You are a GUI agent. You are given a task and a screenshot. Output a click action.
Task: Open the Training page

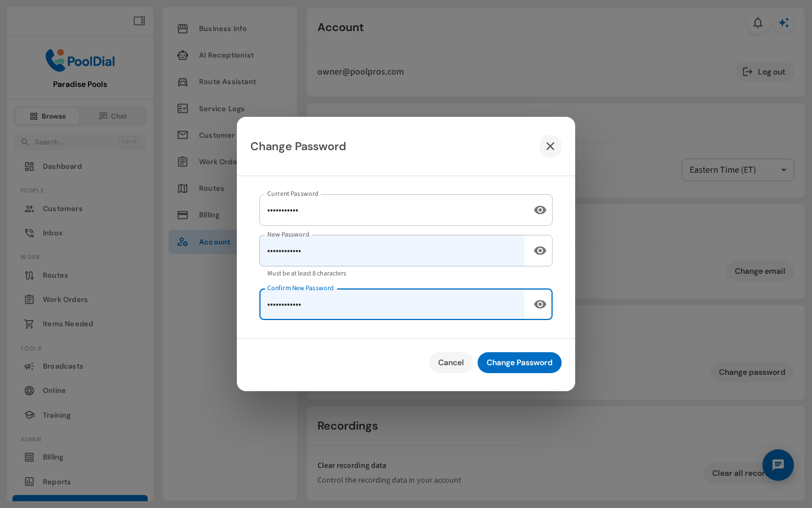[80, 415]
